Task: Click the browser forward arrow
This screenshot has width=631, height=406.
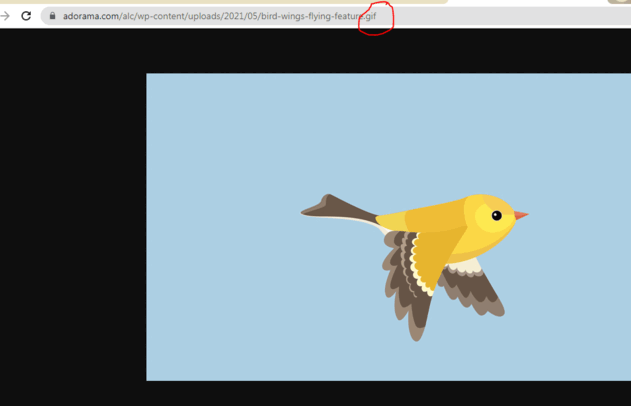Action: click(x=5, y=16)
